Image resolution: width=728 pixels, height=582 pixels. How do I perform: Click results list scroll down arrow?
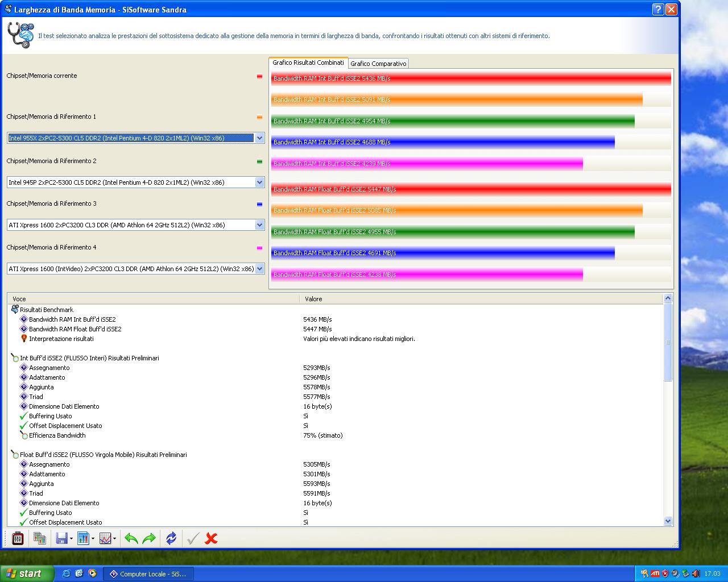668,521
